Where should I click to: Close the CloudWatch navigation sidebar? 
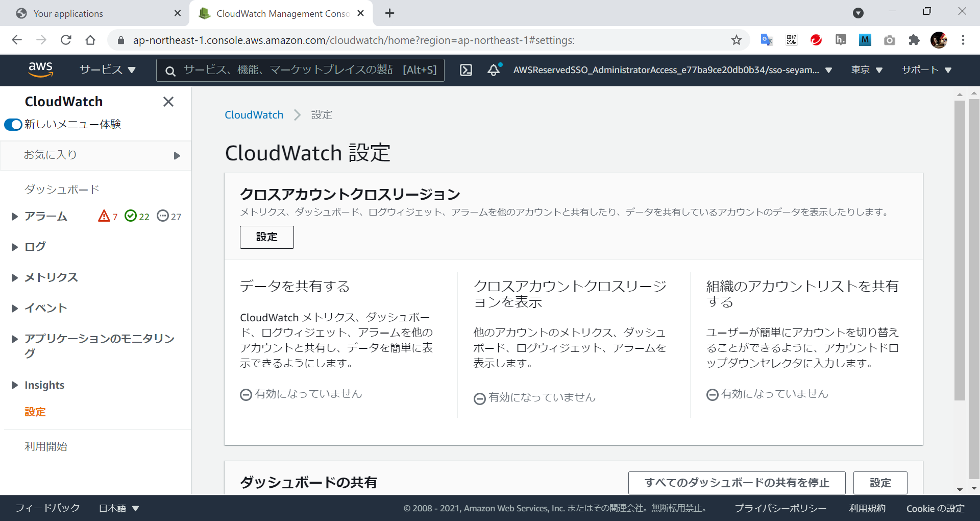168,102
